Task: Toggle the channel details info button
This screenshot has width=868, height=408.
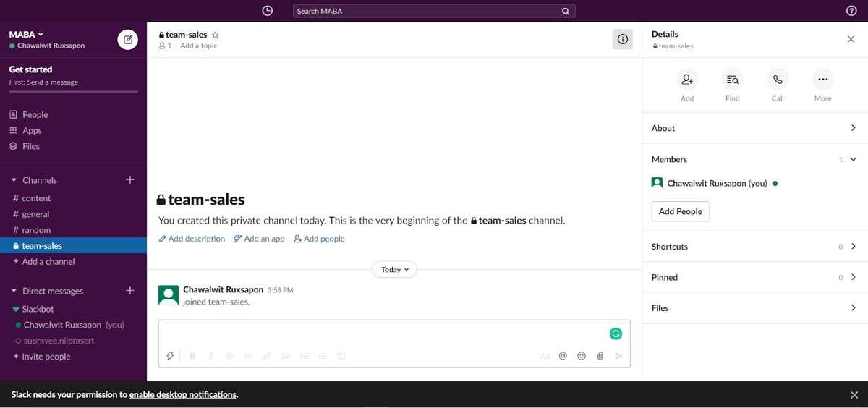Action: coord(623,39)
